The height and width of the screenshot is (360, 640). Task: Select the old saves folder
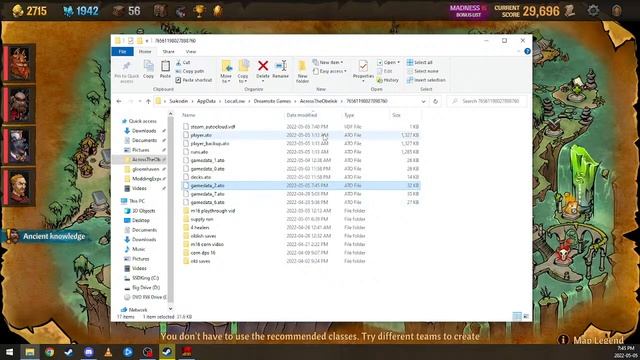(200, 261)
